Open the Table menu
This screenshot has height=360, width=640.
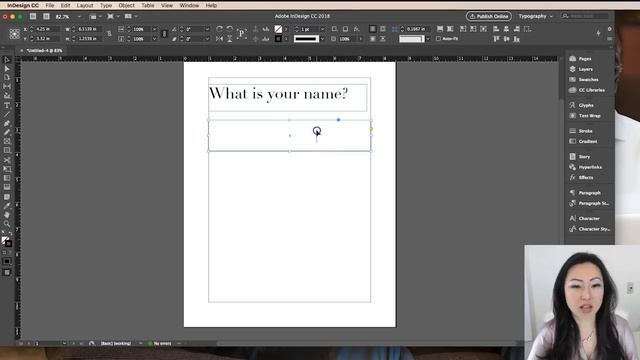[148, 5]
